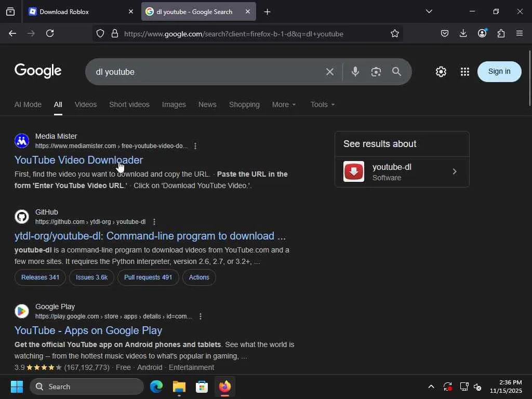Search by image with camera icon
The height and width of the screenshot is (399, 532).
point(376,72)
